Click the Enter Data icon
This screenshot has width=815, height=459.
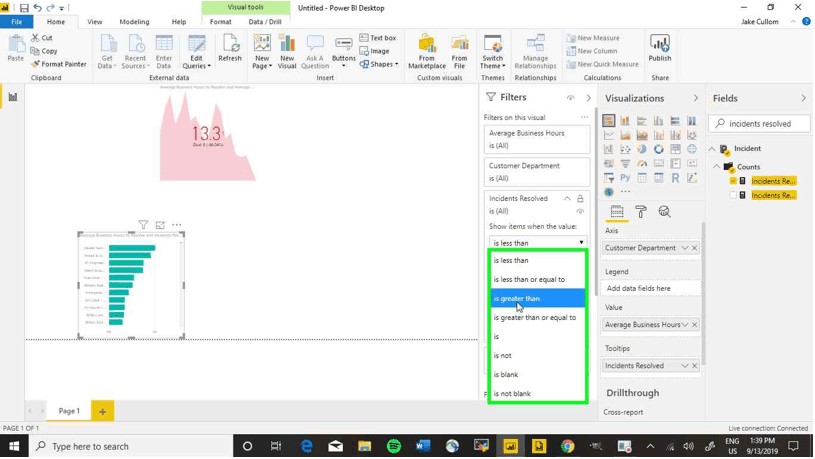pyautogui.click(x=164, y=51)
